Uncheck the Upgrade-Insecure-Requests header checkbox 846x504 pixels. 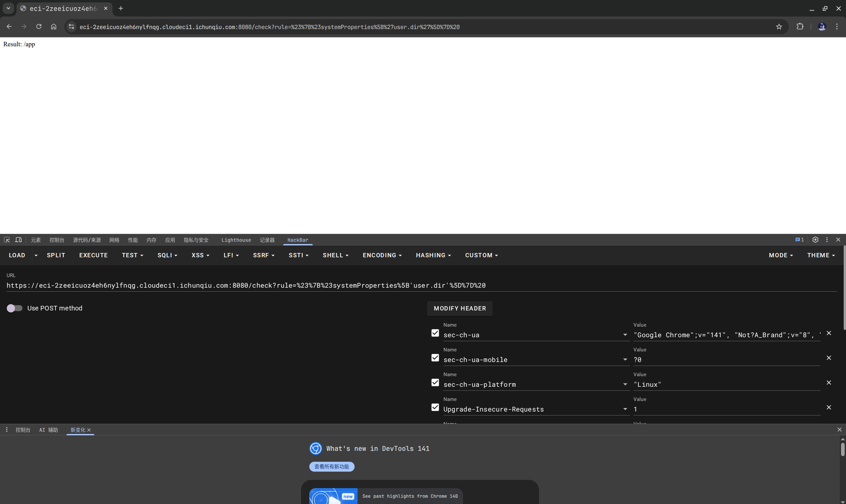[435, 408]
